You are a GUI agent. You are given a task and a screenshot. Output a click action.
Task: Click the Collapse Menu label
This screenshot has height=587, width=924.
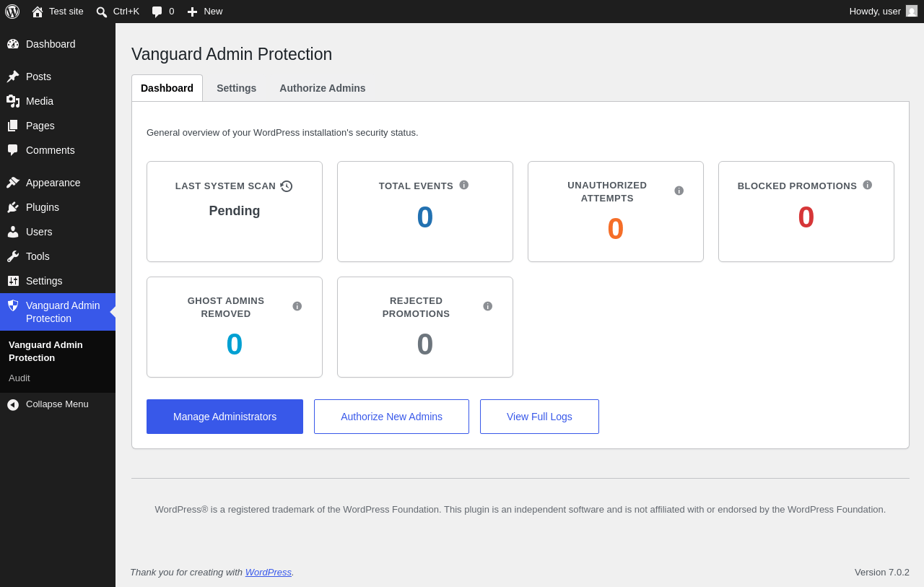[x=57, y=404]
